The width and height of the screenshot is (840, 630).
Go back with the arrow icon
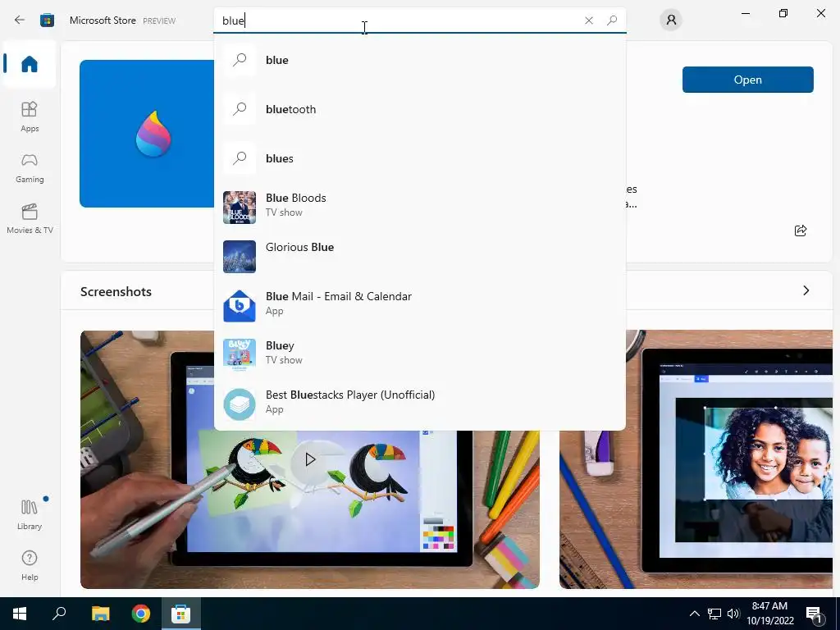pyautogui.click(x=20, y=21)
